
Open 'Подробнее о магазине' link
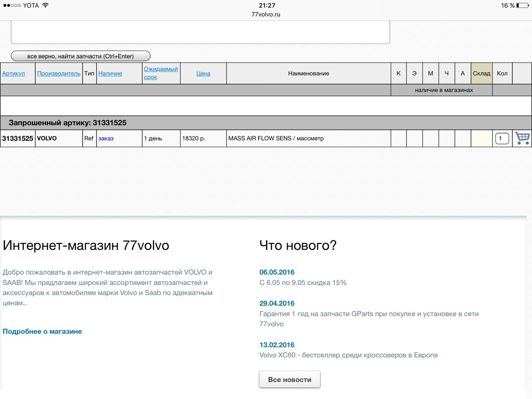pos(42,331)
